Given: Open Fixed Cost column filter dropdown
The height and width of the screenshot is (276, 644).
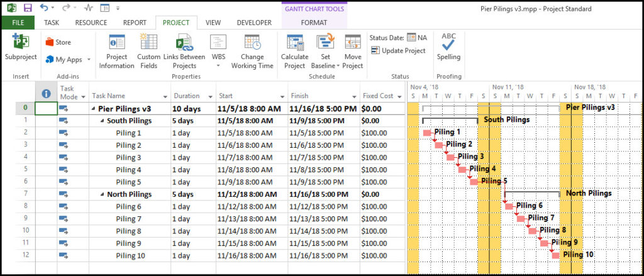Looking at the screenshot, I should pos(399,97).
